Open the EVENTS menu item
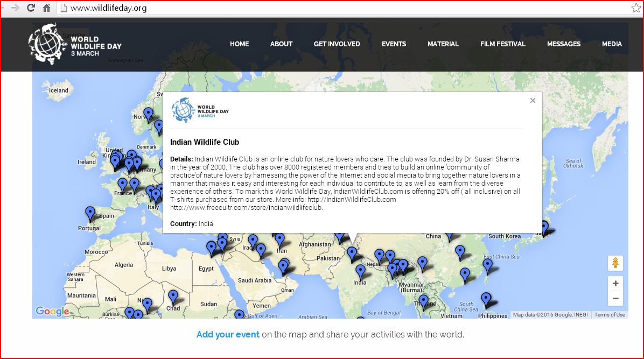644x359 pixels. (394, 44)
